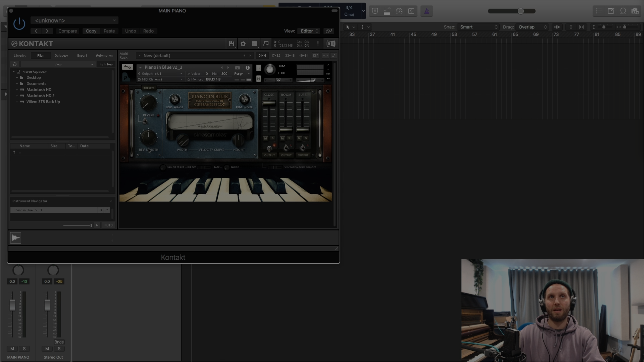Screen dimensions: 644x362
Task: Solo the ROOM mic channel
Action: [289, 138]
